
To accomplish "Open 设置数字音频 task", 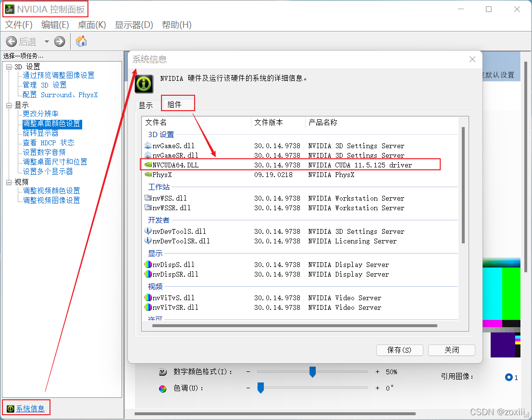I will [x=44, y=152].
